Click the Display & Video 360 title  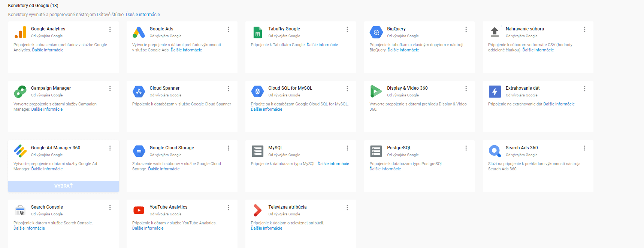point(407,88)
